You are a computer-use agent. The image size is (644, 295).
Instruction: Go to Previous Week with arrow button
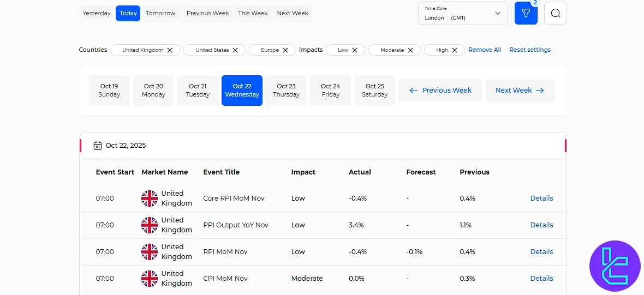point(440,91)
